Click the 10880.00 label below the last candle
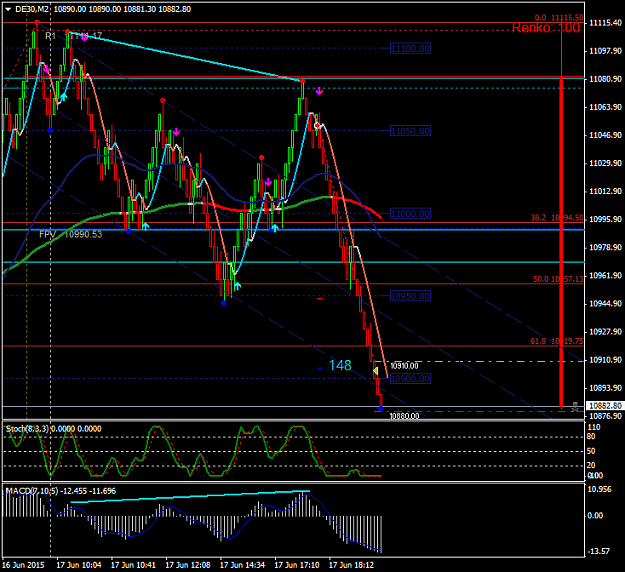Viewport: 625px width, 572px height. (404, 416)
